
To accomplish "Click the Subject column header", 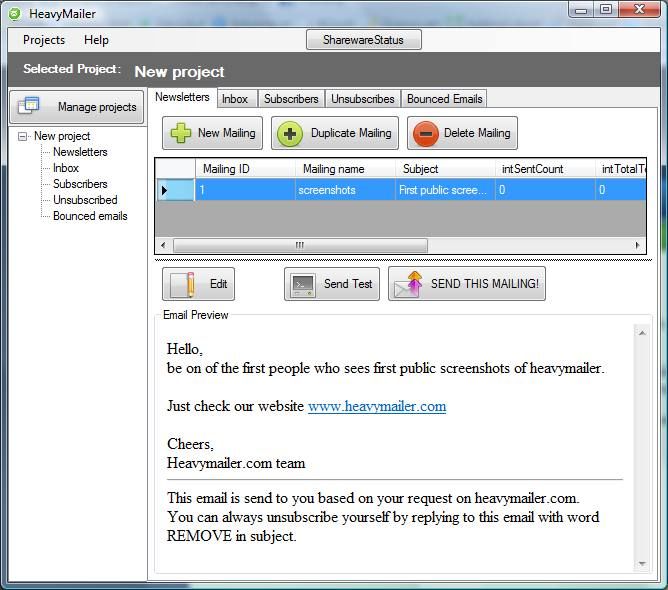I will pos(445,169).
